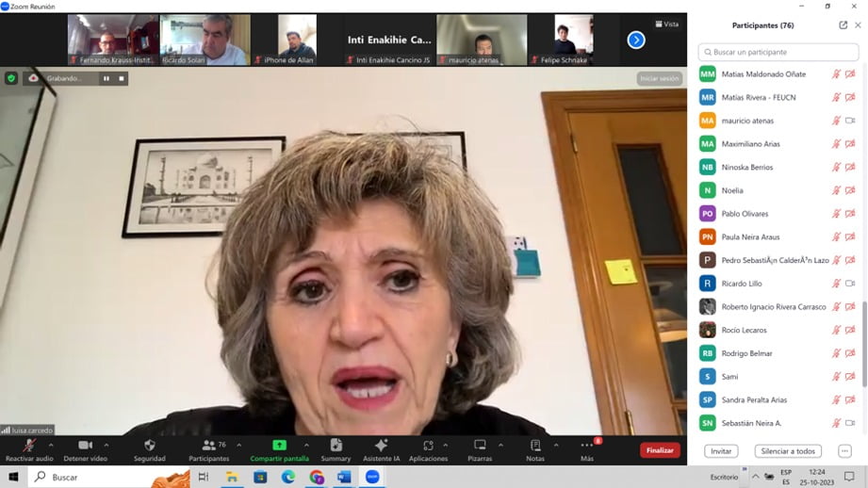
Task: Expand video options arrow beside Detener video
Action: (106, 445)
